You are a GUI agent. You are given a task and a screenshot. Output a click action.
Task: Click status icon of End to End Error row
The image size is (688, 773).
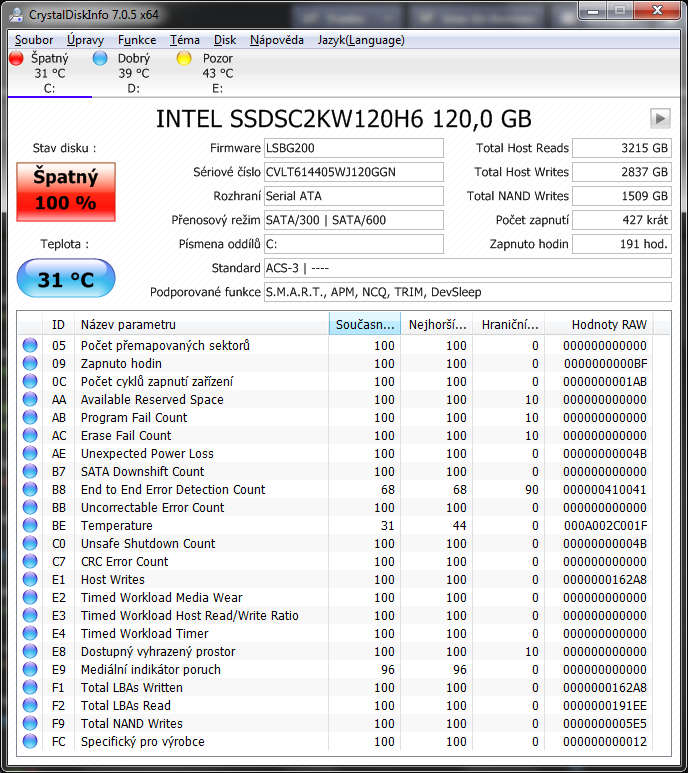30,489
